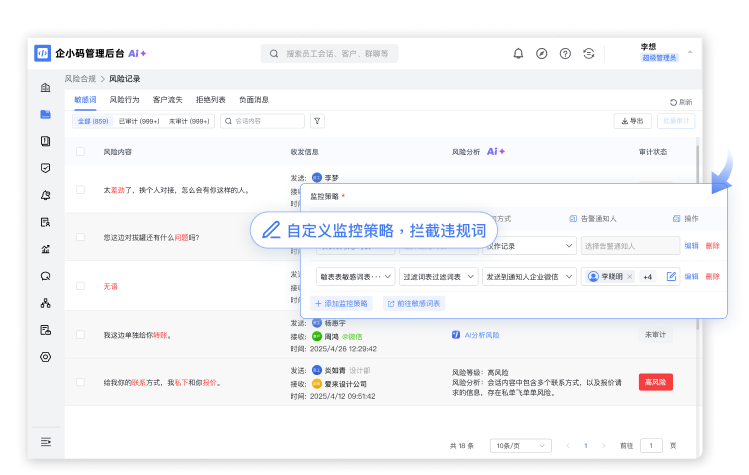Open the 敏表表敏感词表 dropdown
Viewport: 749px width, 475px height.
(x=355, y=277)
